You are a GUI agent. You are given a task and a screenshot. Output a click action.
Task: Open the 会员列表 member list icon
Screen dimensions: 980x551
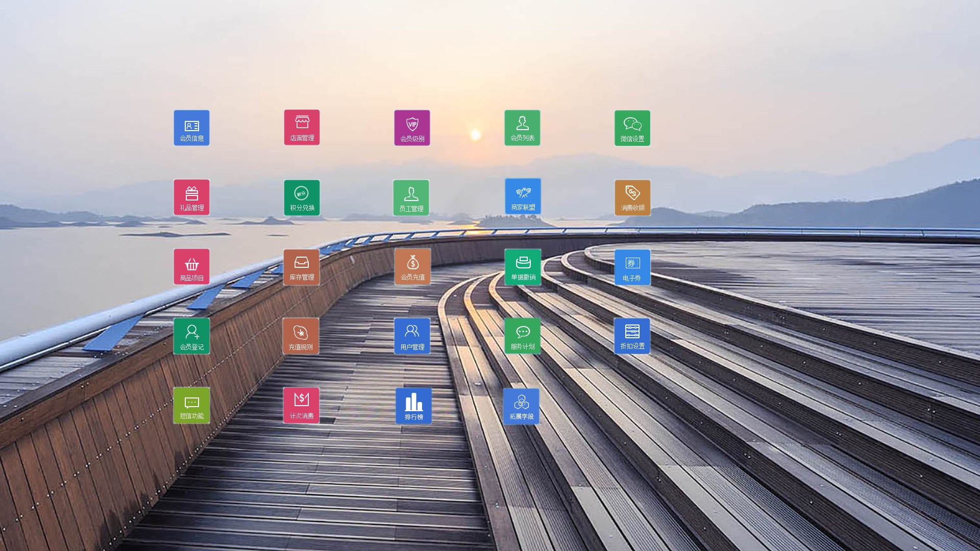tap(522, 128)
